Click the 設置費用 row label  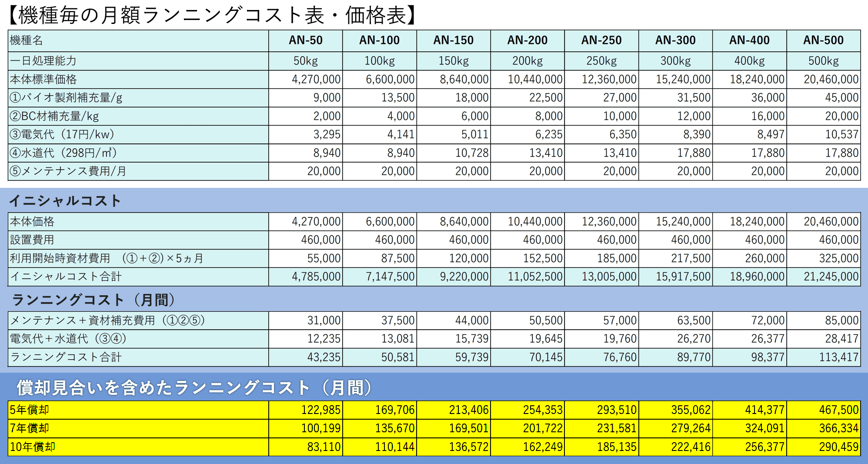(x=138, y=240)
